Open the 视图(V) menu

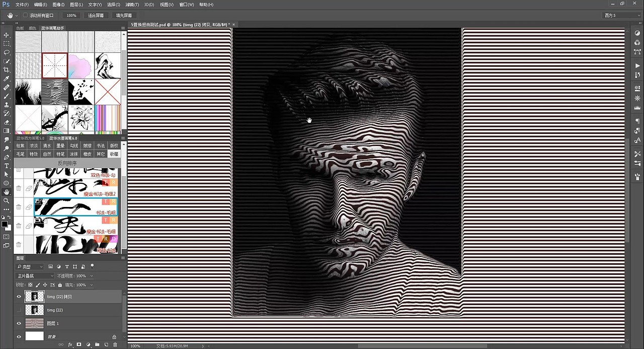(167, 5)
